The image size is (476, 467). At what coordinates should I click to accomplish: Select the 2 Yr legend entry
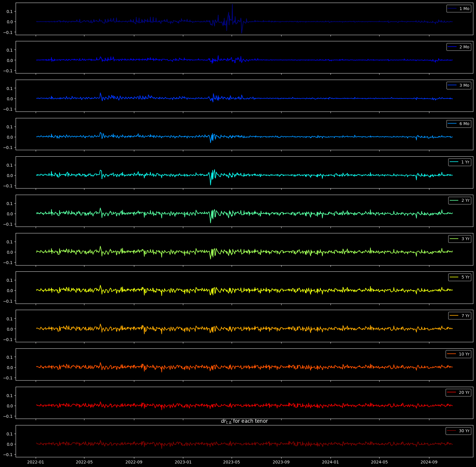point(459,201)
